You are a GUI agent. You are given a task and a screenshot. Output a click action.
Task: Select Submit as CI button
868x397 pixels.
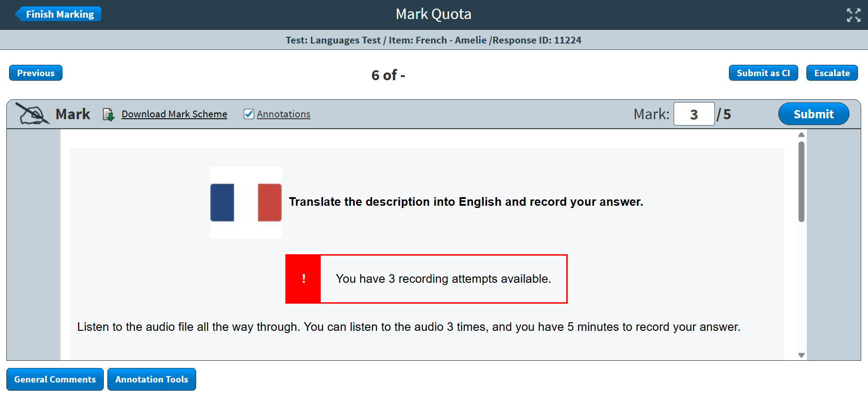(x=763, y=73)
